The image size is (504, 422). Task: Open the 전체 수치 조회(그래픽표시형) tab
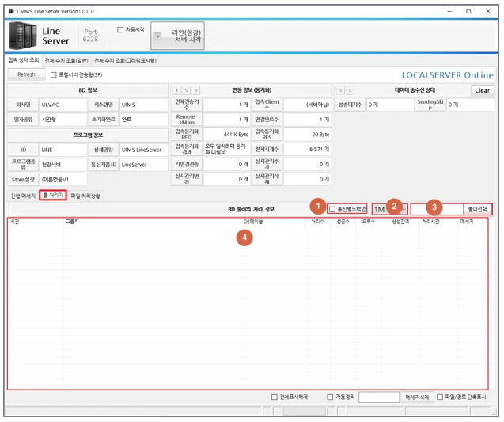tap(125, 60)
